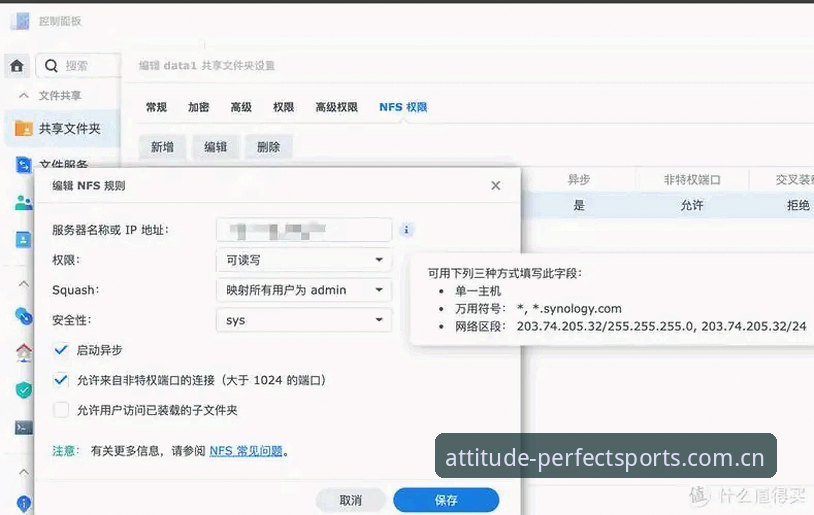814x515 pixels.
Task: Open the Domain/LDAP sidebar icon
Action: (23, 239)
